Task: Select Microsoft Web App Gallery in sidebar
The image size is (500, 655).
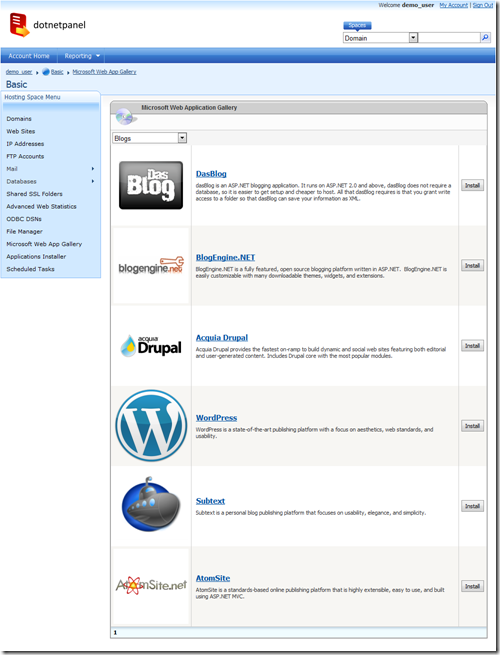Action: (44, 244)
